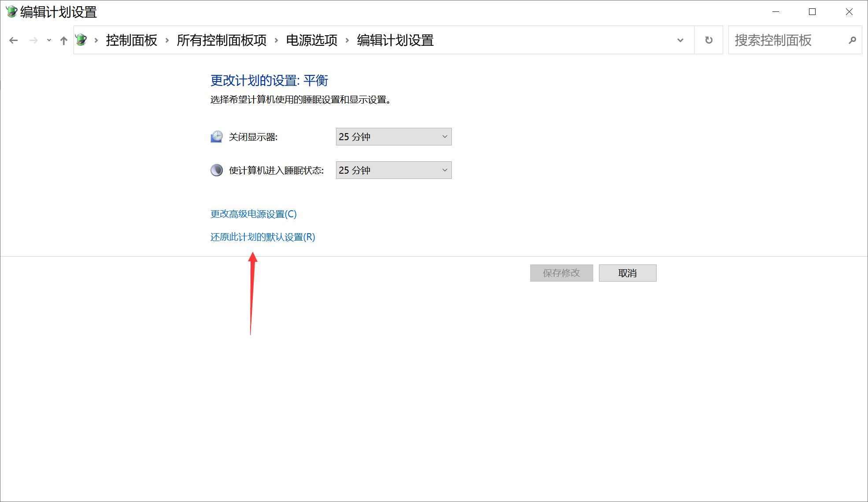The image size is (868, 502).
Task: Click the window title bar app icon
Action: 11,12
